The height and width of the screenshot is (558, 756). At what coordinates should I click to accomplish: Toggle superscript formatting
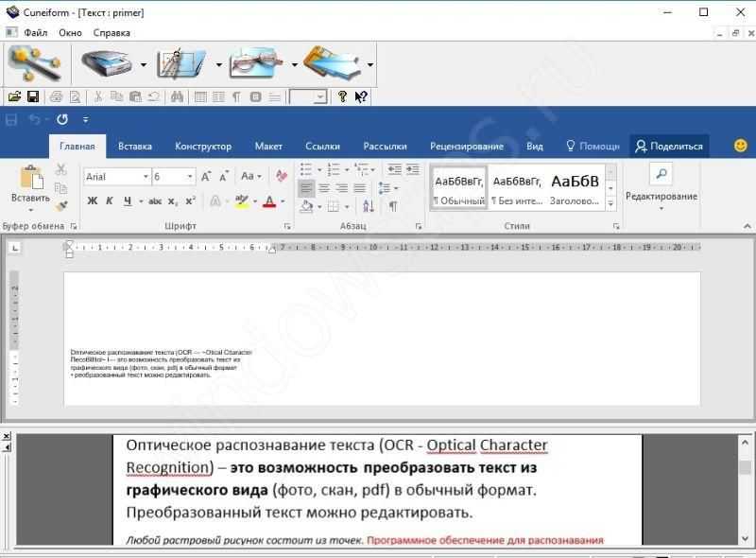pos(191,201)
